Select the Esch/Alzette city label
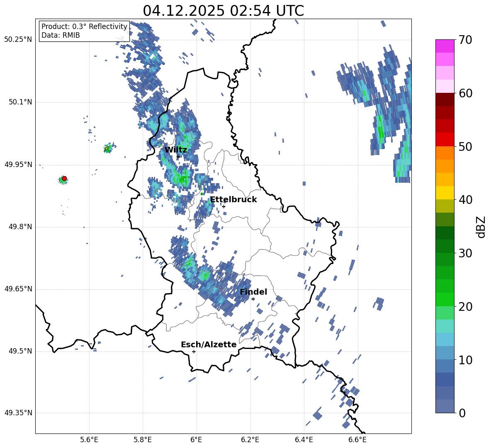The image size is (491, 448). pos(209,344)
